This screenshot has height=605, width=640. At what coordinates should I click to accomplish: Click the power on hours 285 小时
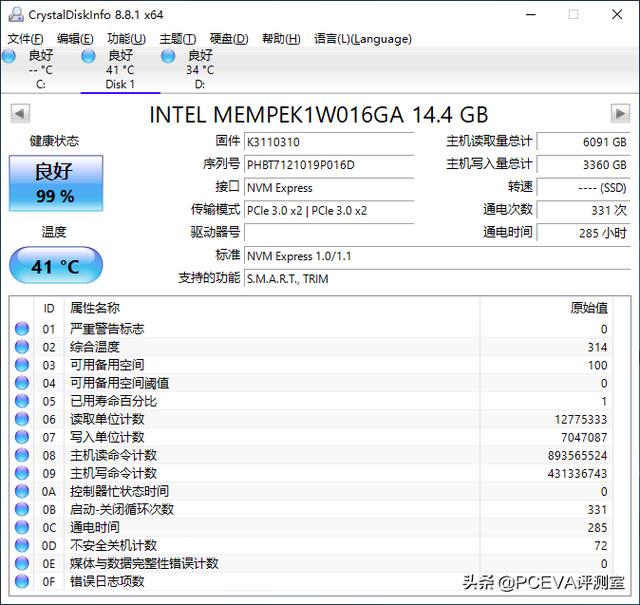point(584,233)
